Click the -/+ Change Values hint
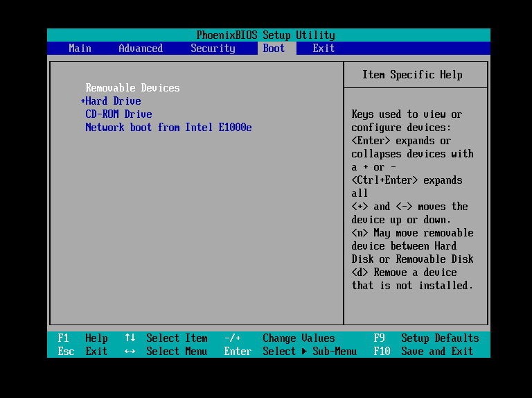The image size is (532, 398). [x=279, y=338]
